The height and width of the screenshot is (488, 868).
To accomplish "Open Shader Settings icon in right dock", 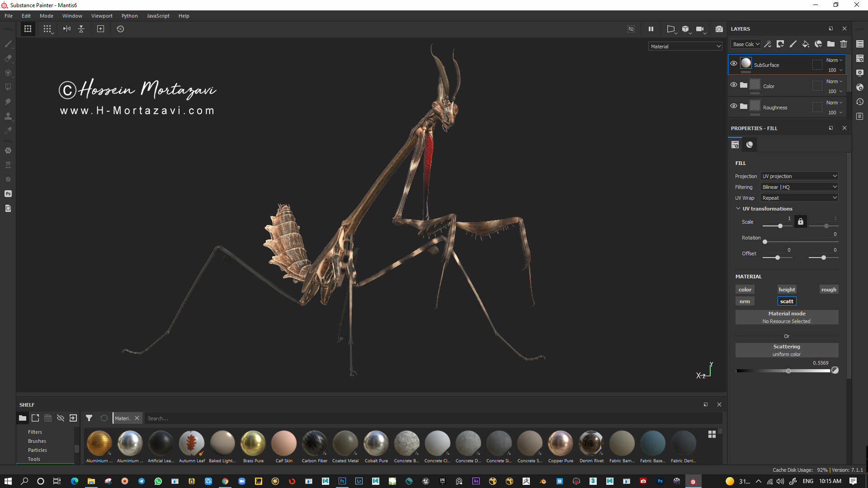I will [860, 87].
